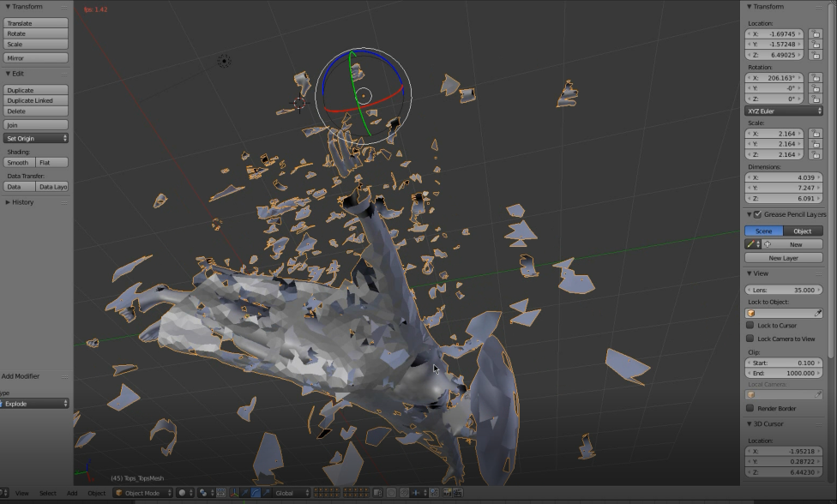Screen dimensions: 837x504
Task: Click the Scale button
Action: [x=36, y=45]
